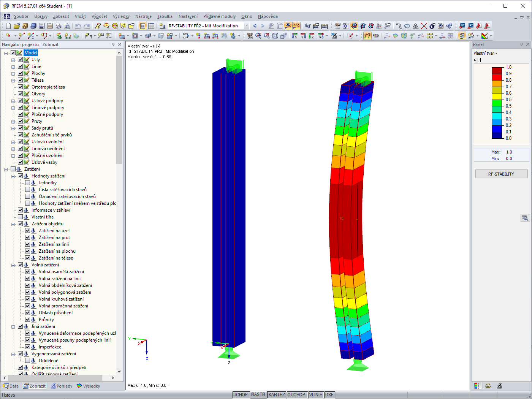Check the Oddělené checkbox
Screen dimensions: 532x399
tap(28, 361)
